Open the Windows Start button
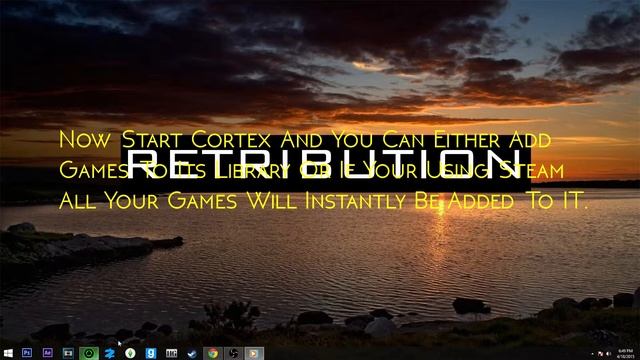Screen dimensions: 640x360 tap(8, 353)
